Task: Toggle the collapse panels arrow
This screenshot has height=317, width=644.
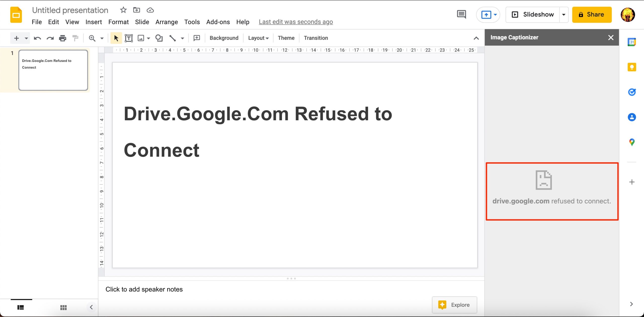Action: (476, 38)
